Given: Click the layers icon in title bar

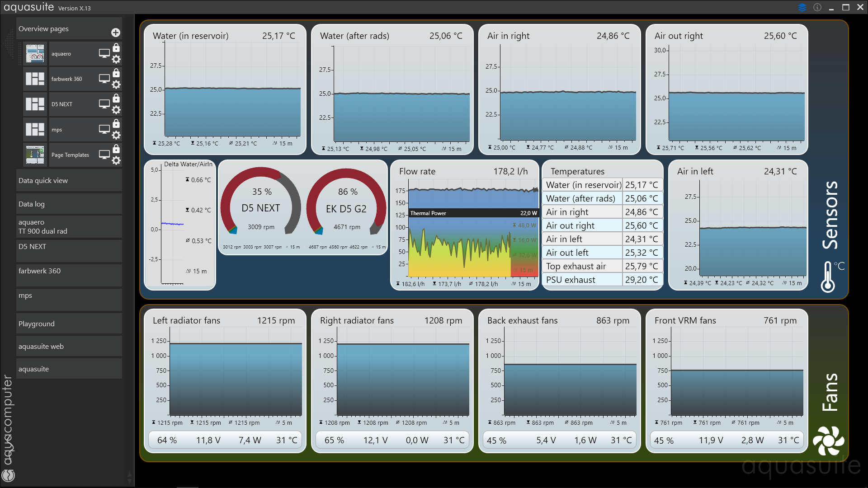Looking at the screenshot, I should pos(802,8).
